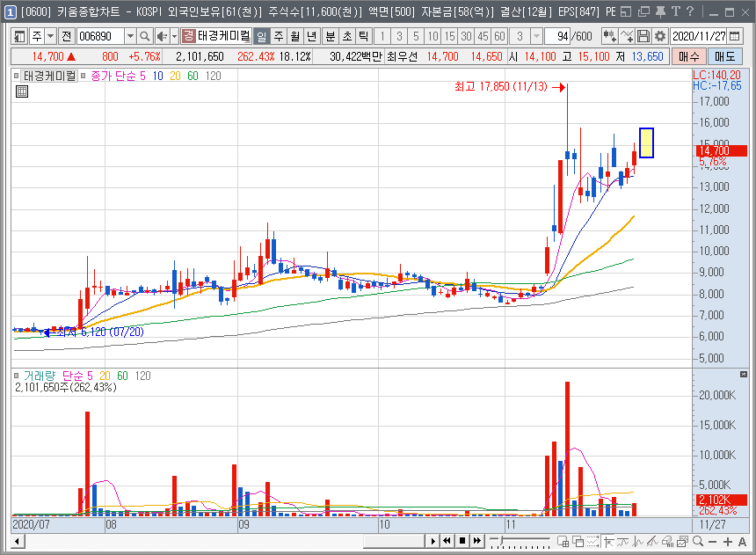Click the zoom magnifier tool icon

click(698, 541)
